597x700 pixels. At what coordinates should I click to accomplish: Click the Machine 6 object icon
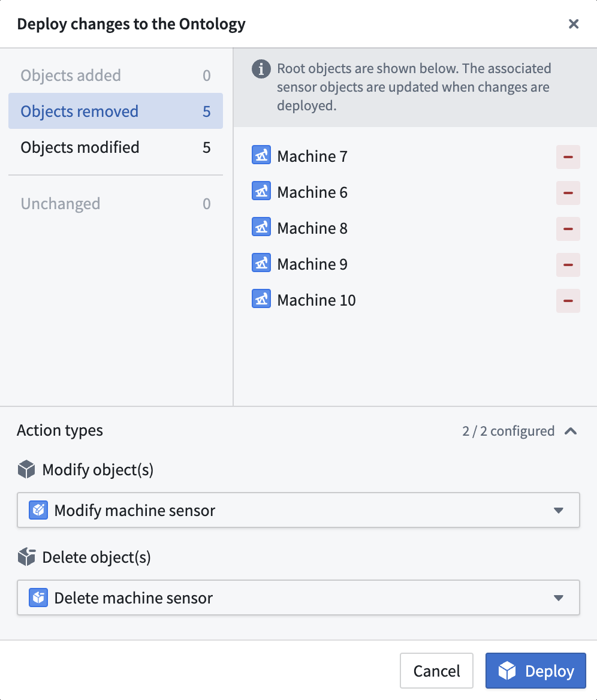click(261, 191)
